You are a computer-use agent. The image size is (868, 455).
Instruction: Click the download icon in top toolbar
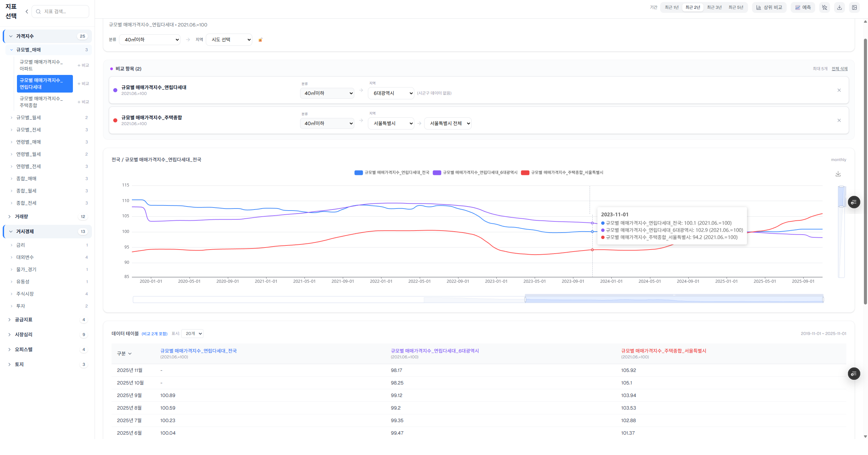pyautogui.click(x=839, y=7)
